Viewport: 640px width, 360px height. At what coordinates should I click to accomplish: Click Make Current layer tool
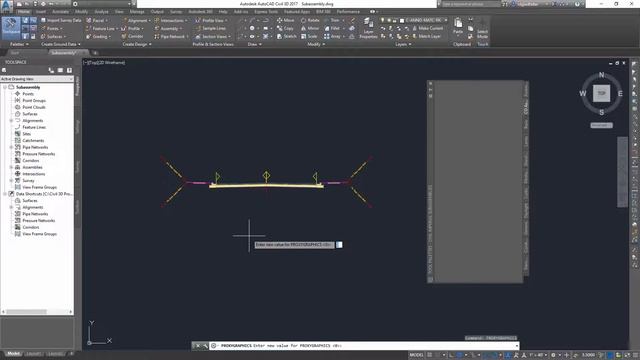tap(427, 28)
